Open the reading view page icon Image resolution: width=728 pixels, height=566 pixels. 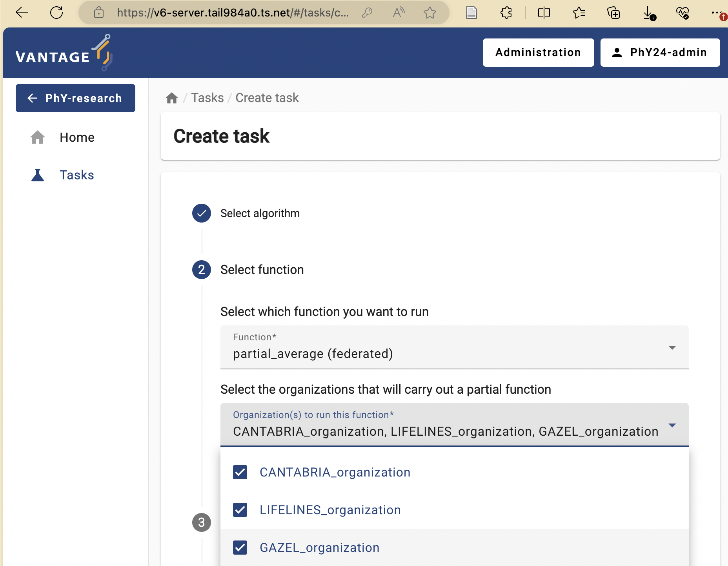471,13
